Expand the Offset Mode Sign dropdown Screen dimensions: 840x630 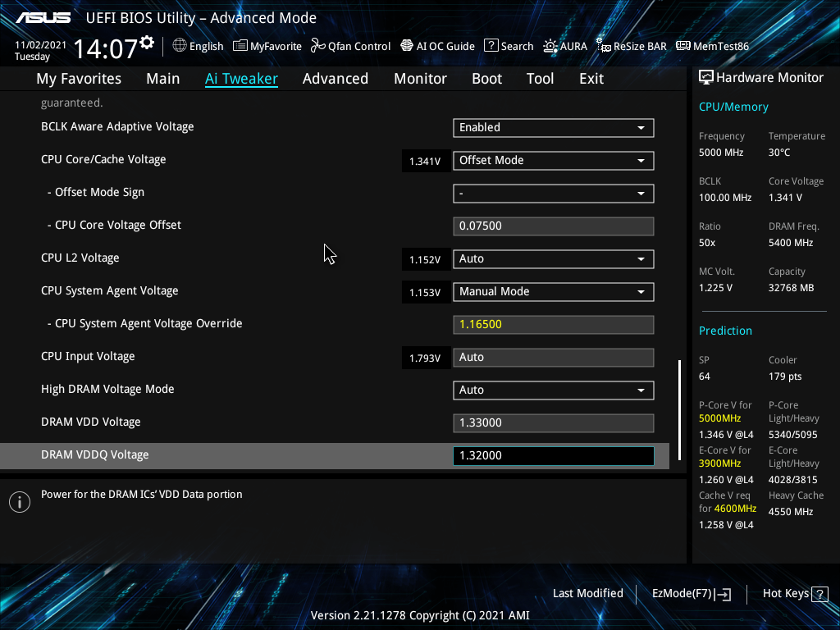point(554,194)
